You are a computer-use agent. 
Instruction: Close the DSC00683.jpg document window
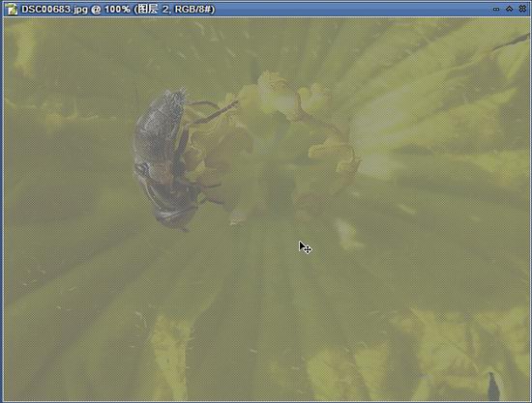pos(522,9)
